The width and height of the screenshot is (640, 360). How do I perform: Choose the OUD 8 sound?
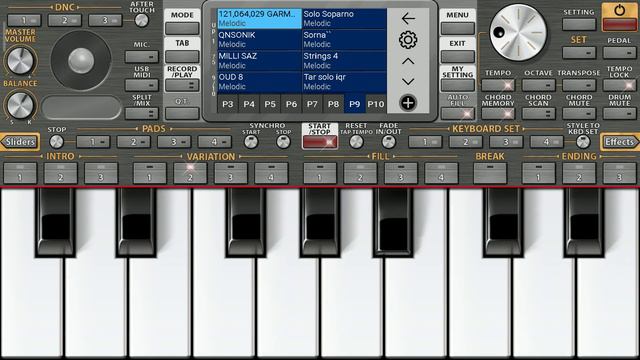point(259,82)
